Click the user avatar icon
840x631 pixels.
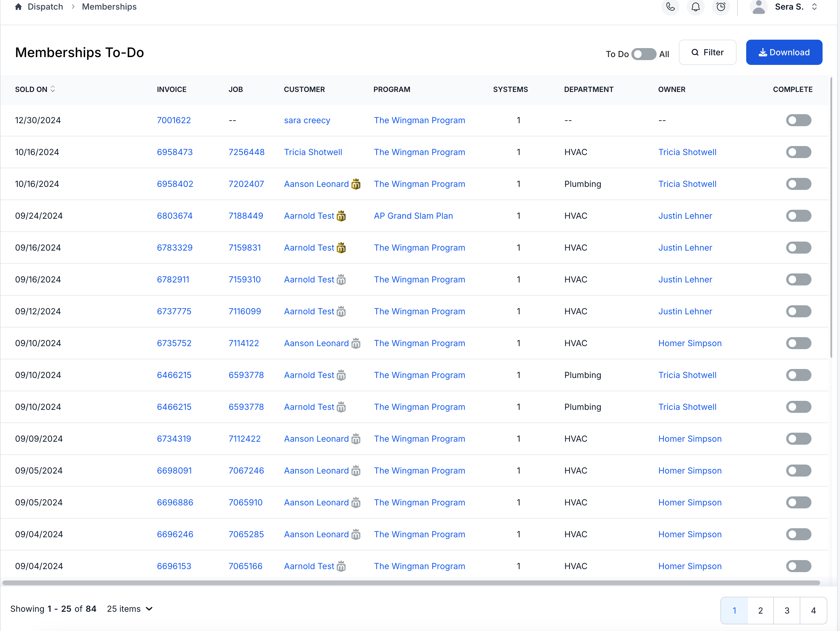758,7
